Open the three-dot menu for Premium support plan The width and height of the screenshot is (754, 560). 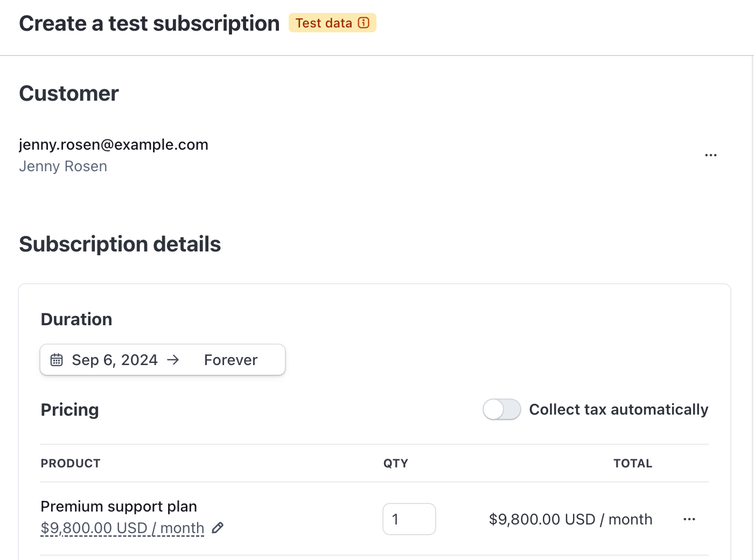pyautogui.click(x=689, y=519)
